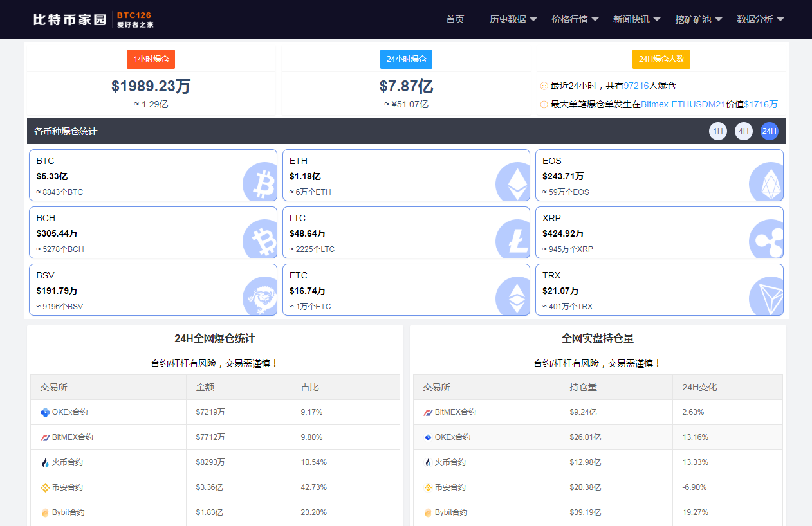
Task: Open the 数据分析 menu item
Action: click(760, 19)
